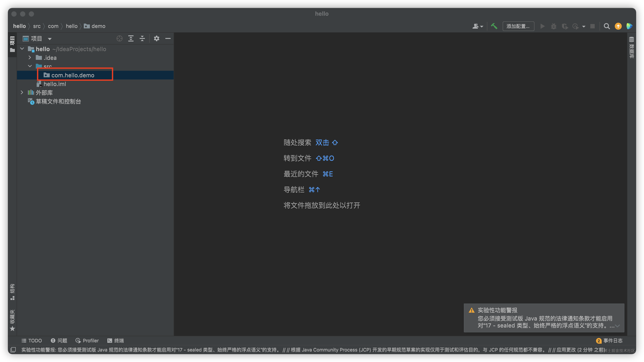The width and height of the screenshot is (644, 362).
Task: Open the 事件日志 panel
Action: pos(609,340)
